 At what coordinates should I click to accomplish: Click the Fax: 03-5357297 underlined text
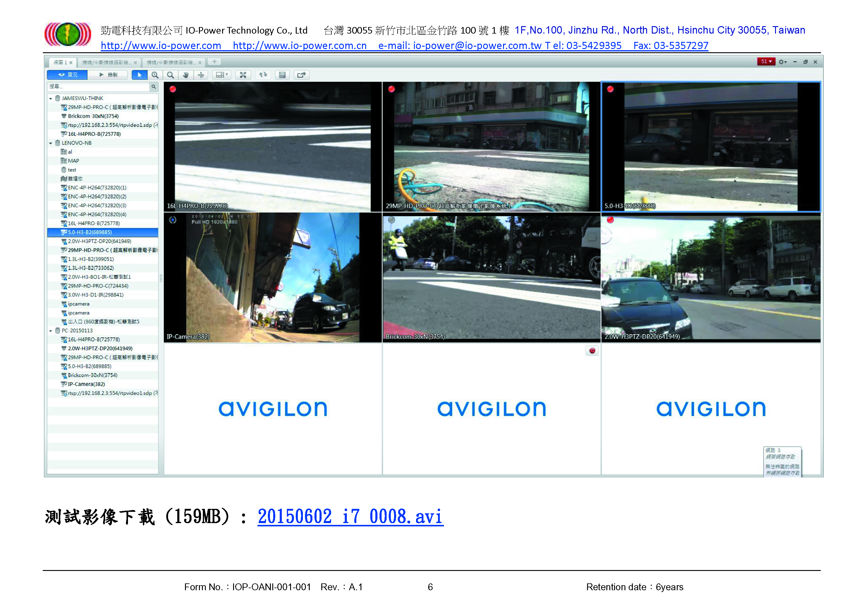[671, 46]
